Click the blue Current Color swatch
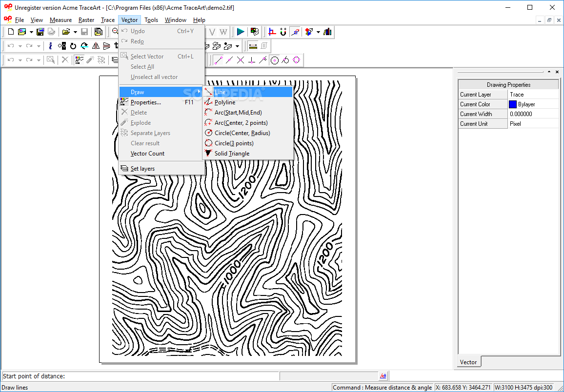 pyautogui.click(x=513, y=104)
